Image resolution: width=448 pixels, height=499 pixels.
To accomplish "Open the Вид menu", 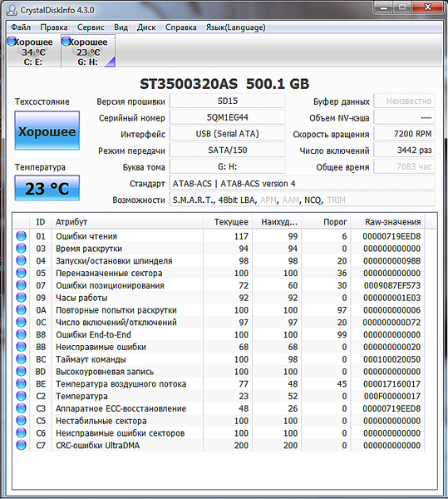I will 121,27.
